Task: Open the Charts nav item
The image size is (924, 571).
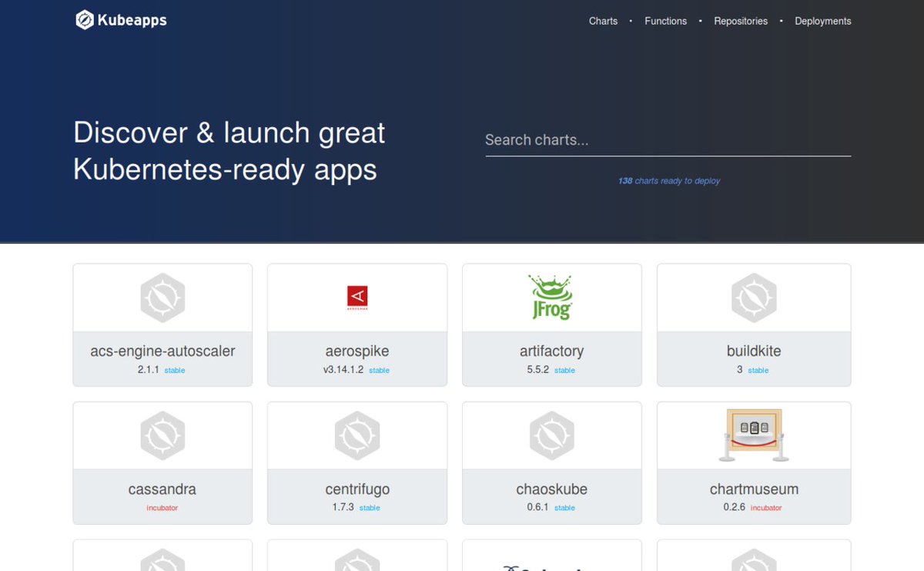Action: (603, 21)
